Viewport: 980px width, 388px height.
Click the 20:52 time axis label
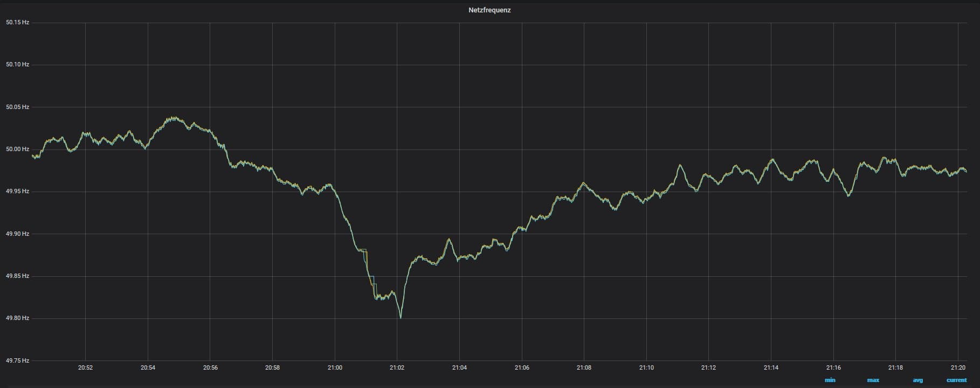point(85,368)
